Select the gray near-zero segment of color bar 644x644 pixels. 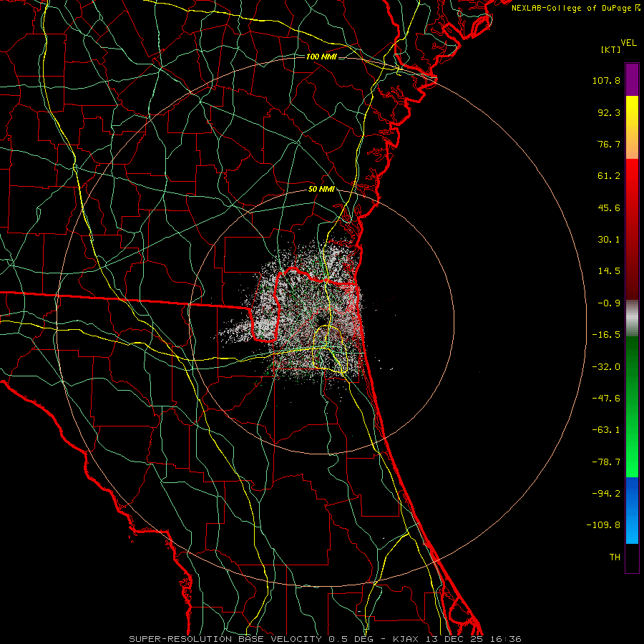632,318
